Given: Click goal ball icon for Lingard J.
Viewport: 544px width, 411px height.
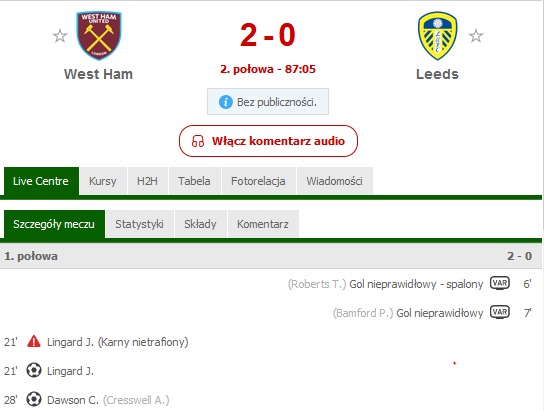Looking at the screenshot, I should coord(34,370).
